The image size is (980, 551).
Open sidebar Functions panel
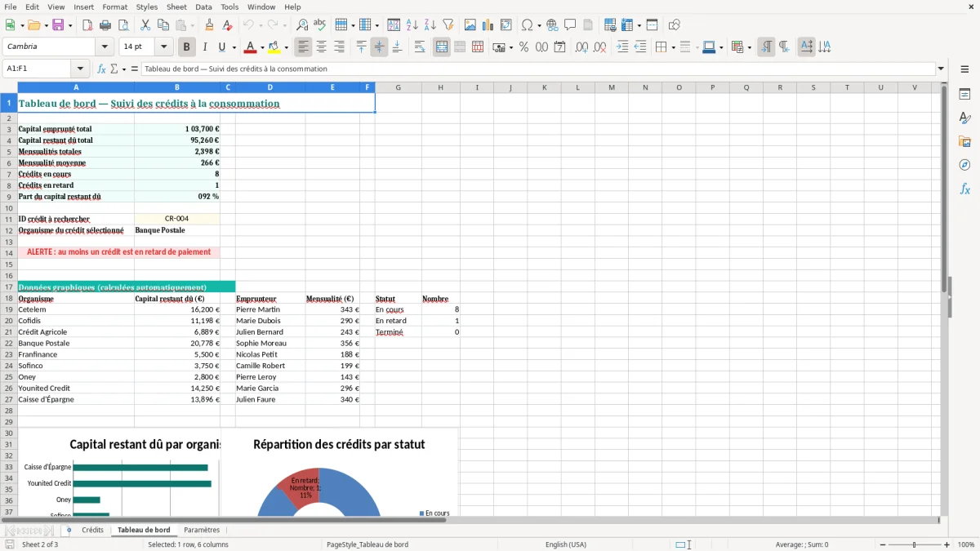coord(964,189)
